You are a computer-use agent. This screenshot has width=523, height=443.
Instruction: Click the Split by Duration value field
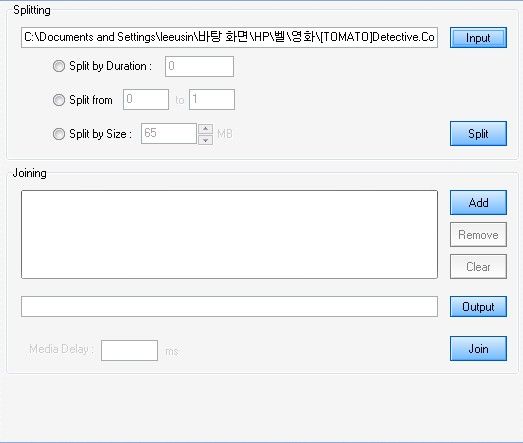point(199,66)
